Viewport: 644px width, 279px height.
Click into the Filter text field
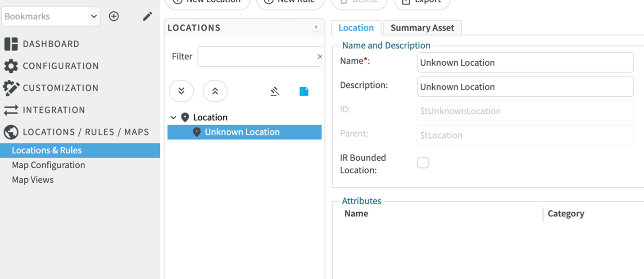coord(257,57)
